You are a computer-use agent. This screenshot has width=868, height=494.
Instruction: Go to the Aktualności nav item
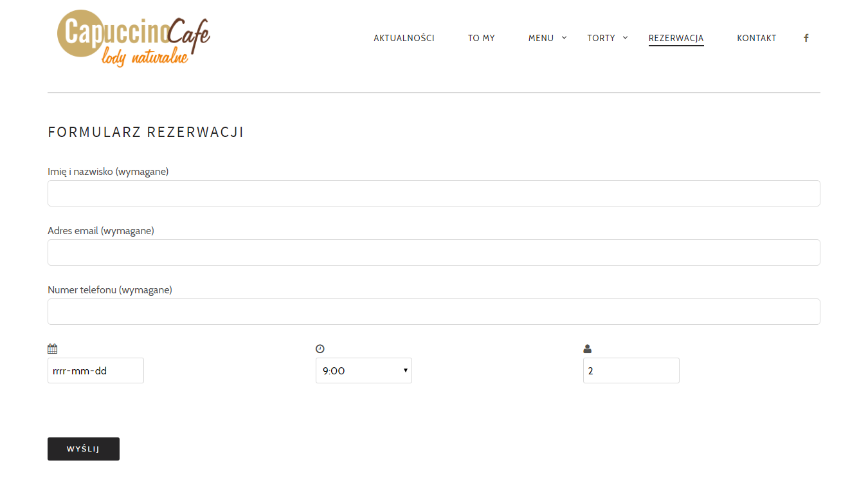[404, 38]
